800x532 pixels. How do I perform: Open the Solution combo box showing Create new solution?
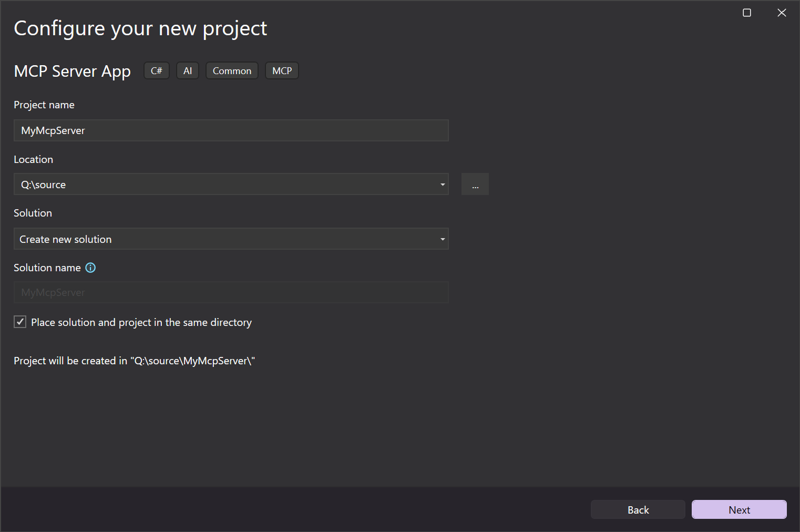(231, 239)
